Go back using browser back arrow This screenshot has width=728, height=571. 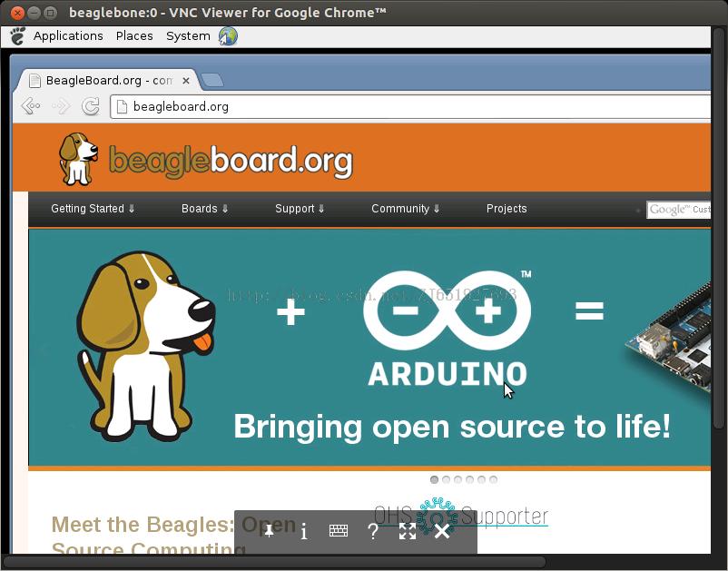click(31, 106)
